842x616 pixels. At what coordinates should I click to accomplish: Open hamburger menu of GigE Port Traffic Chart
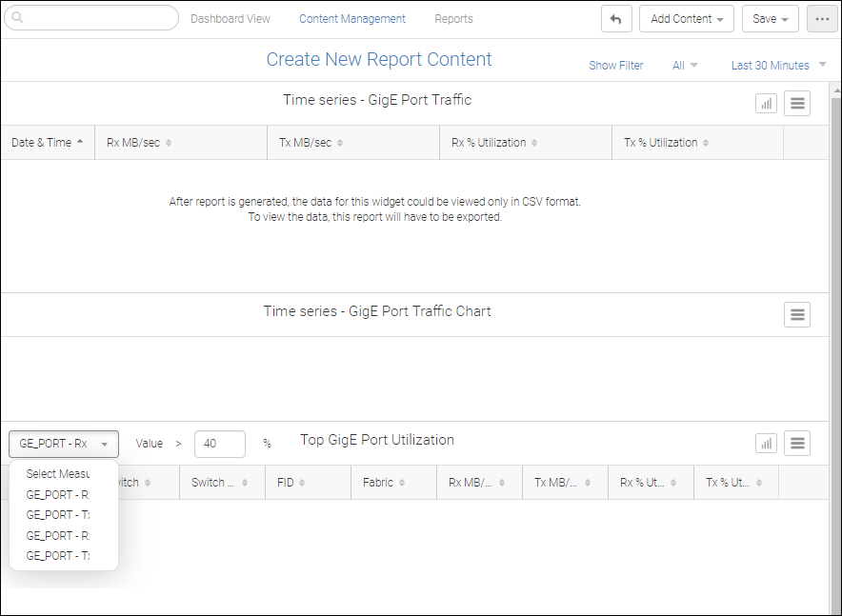click(x=797, y=314)
